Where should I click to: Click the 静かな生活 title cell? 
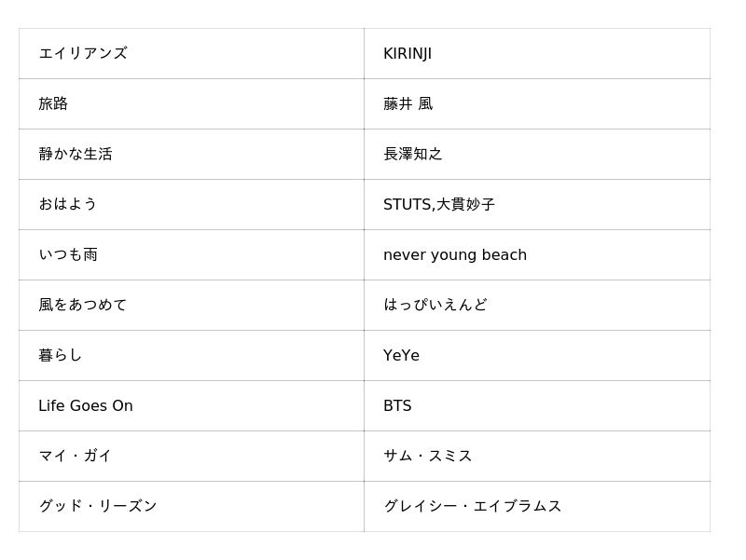(x=191, y=155)
